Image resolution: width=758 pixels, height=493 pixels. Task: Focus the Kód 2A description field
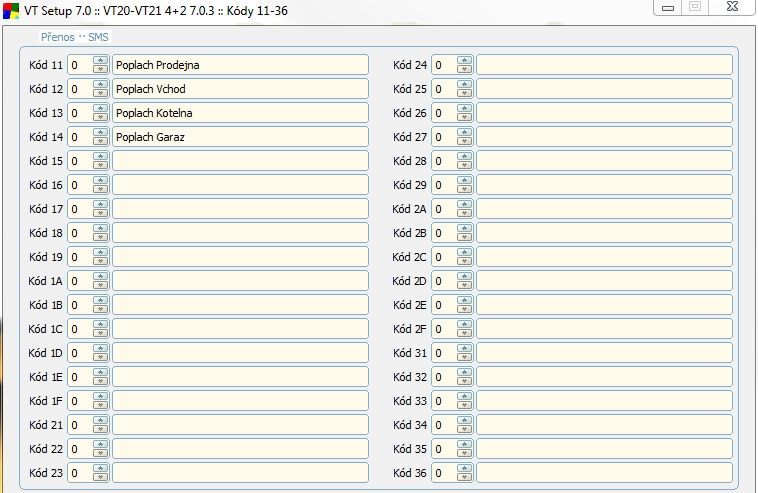(x=604, y=209)
